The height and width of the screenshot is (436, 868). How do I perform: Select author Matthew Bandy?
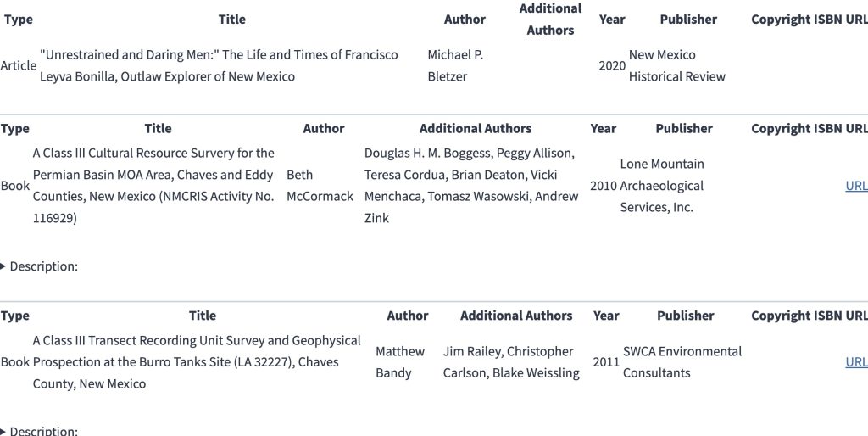400,362
